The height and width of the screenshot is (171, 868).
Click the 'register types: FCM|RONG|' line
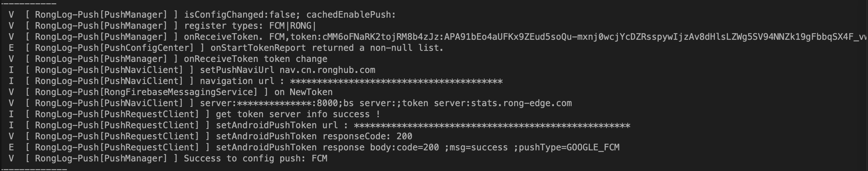click(x=250, y=26)
